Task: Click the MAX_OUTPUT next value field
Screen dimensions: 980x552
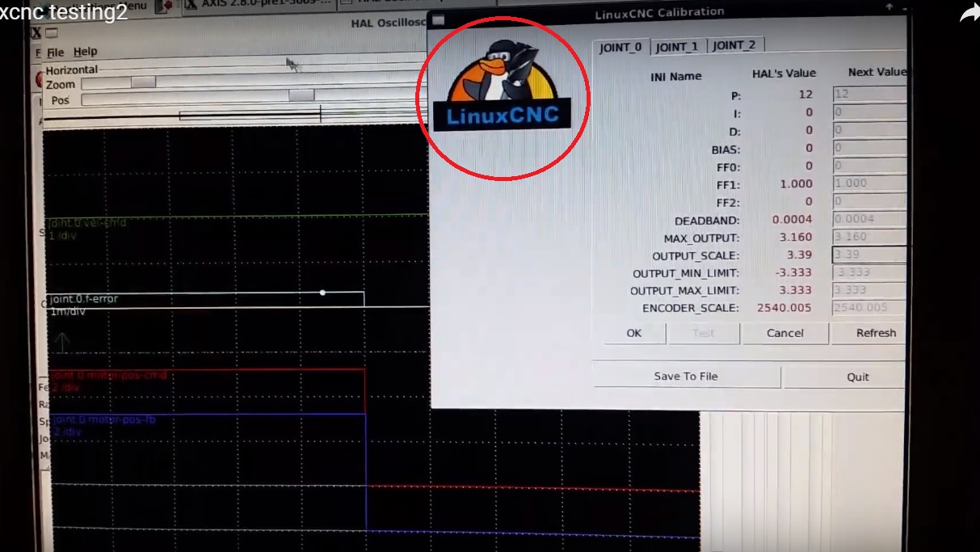Action: tap(869, 237)
